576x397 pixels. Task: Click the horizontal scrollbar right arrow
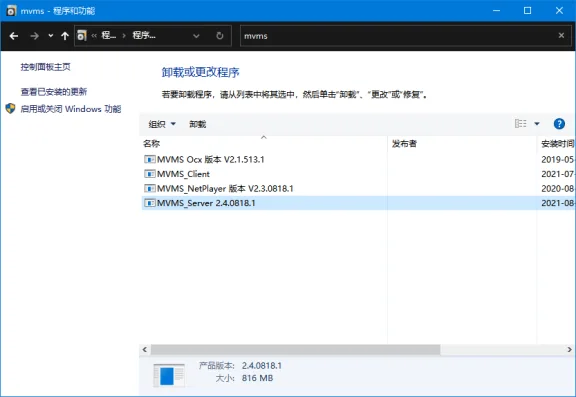click(x=569, y=350)
